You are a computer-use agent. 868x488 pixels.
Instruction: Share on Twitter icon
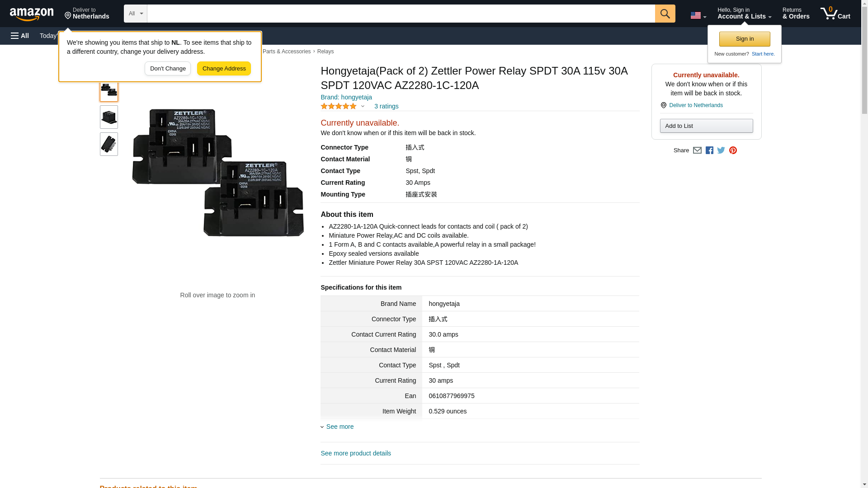pyautogui.click(x=721, y=150)
